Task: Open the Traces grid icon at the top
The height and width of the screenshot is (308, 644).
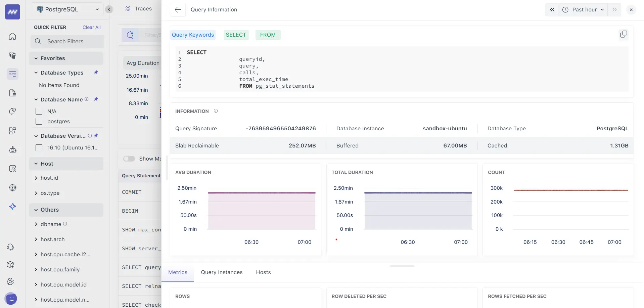Action: [x=128, y=9]
